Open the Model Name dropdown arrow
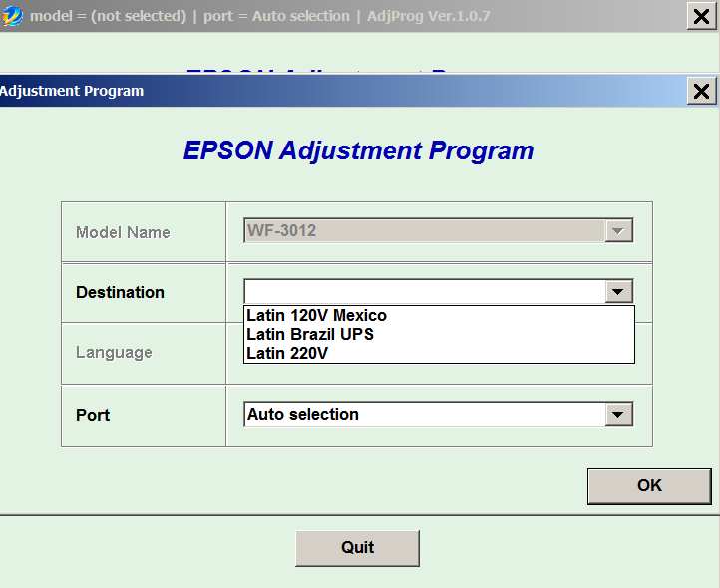The image size is (720, 588). pyautogui.click(x=618, y=231)
